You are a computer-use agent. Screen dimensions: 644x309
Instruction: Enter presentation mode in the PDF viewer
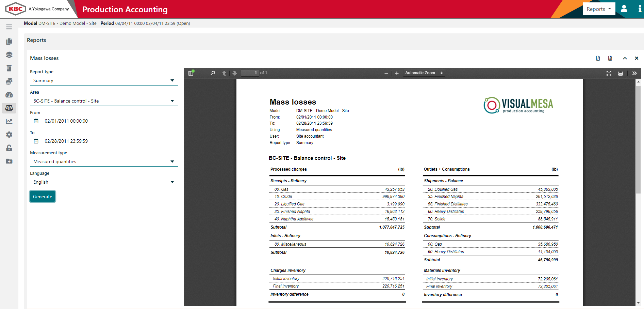[609, 73]
